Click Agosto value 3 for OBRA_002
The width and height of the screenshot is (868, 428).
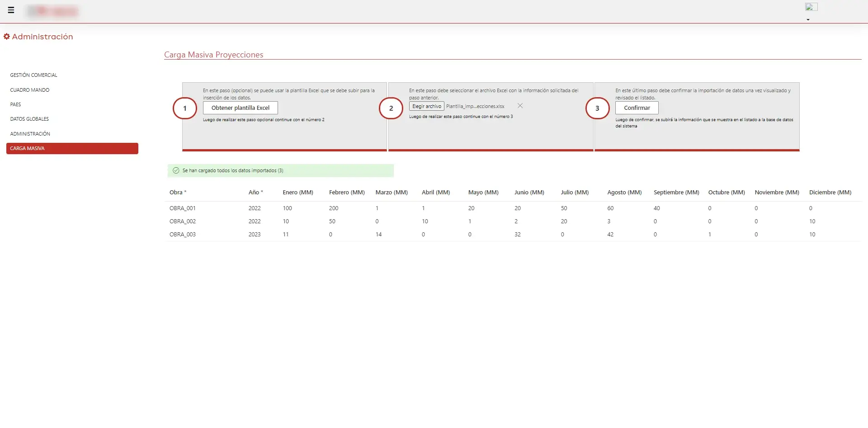(609, 221)
